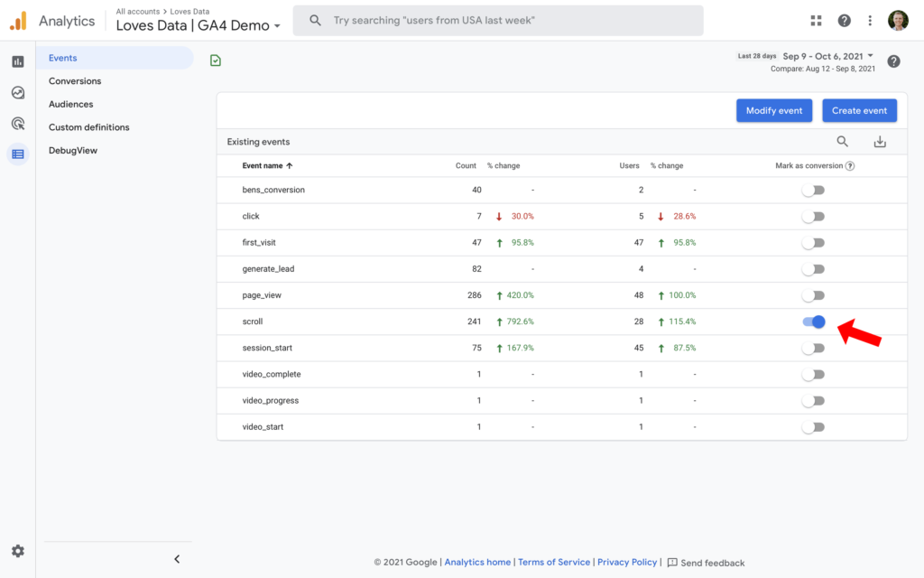Collapse the Configure side navigation
Screen dimensions: 924x578
click(177, 558)
